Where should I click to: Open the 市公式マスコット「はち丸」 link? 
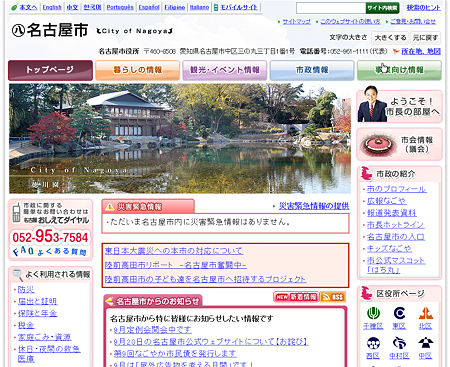click(x=396, y=265)
